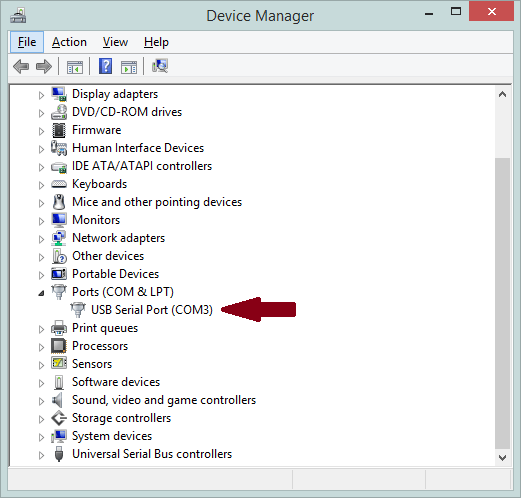This screenshot has width=521, height=498.
Task: Select the Human Interface Devices item
Action: (138, 148)
